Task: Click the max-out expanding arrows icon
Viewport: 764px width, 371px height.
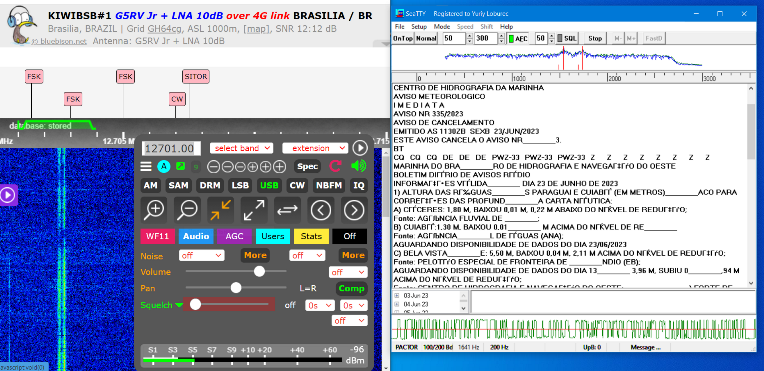Action: pos(254,210)
